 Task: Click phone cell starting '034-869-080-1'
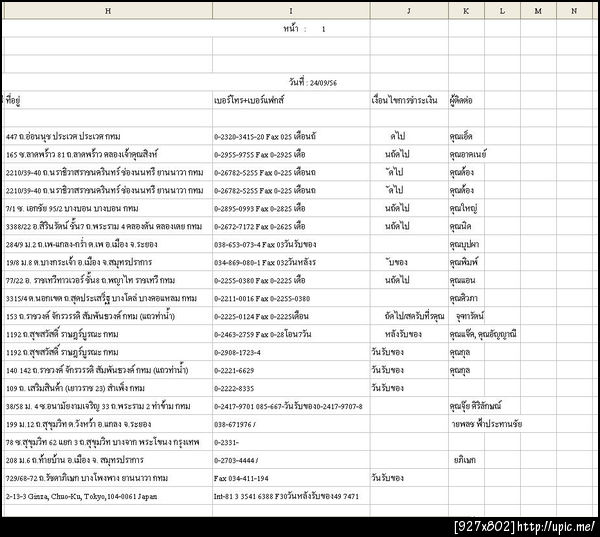tap(291, 262)
